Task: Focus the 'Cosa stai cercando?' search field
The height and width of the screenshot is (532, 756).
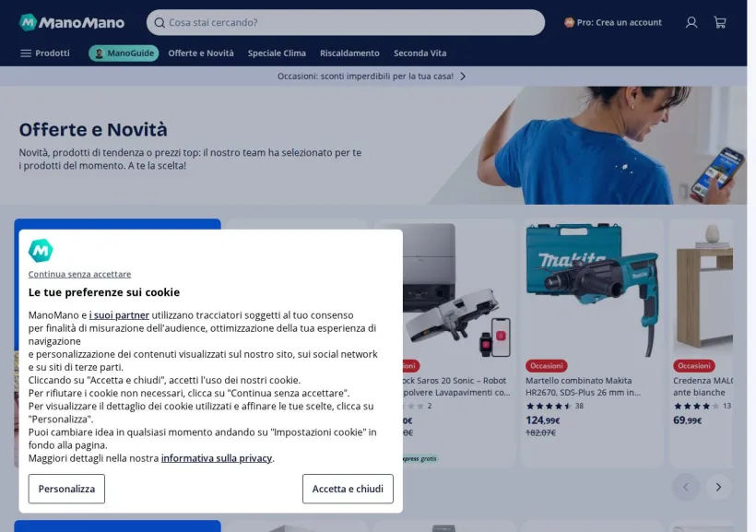Action: pos(346,23)
